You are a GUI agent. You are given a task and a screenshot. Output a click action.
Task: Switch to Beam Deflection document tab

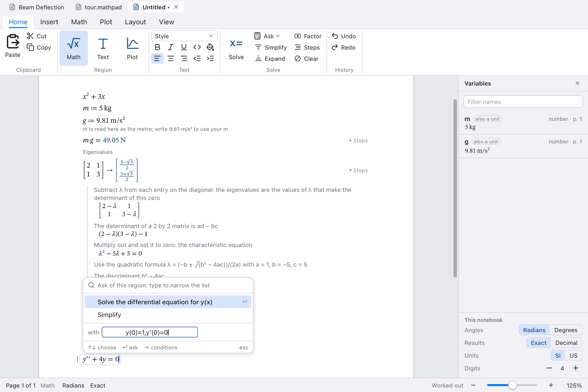point(37,7)
